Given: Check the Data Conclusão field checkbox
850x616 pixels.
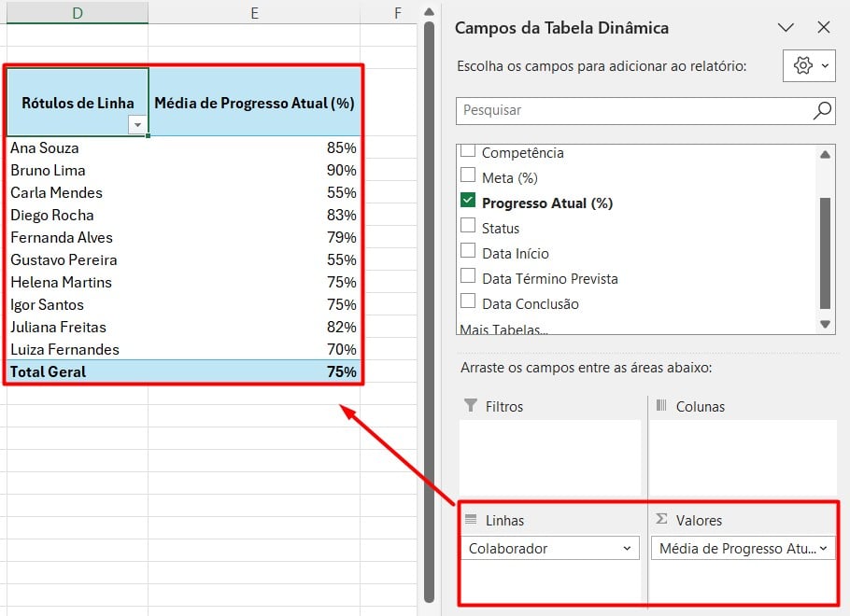Looking at the screenshot, I should (467, 301).
